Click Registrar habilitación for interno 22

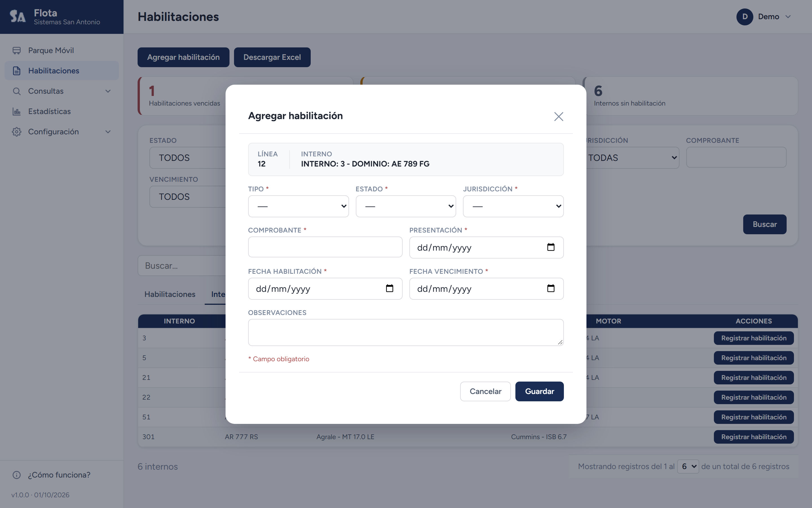click(753, 397)
